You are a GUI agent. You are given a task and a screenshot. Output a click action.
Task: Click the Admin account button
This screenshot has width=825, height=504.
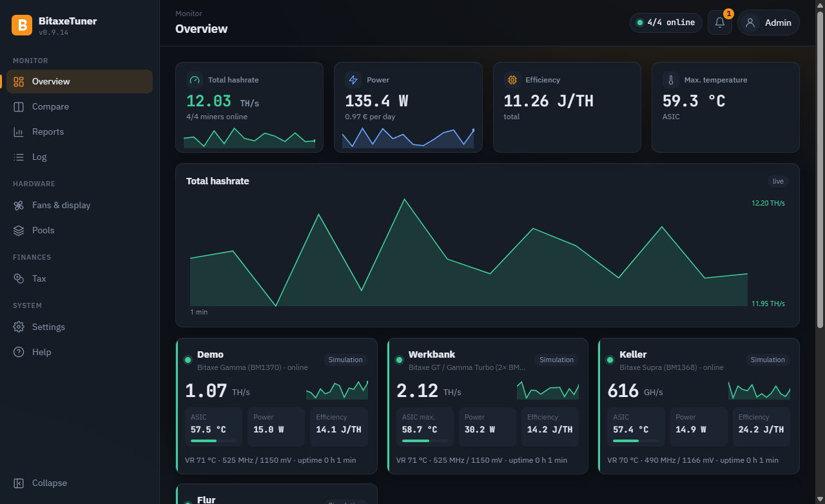tap(768, 23)
